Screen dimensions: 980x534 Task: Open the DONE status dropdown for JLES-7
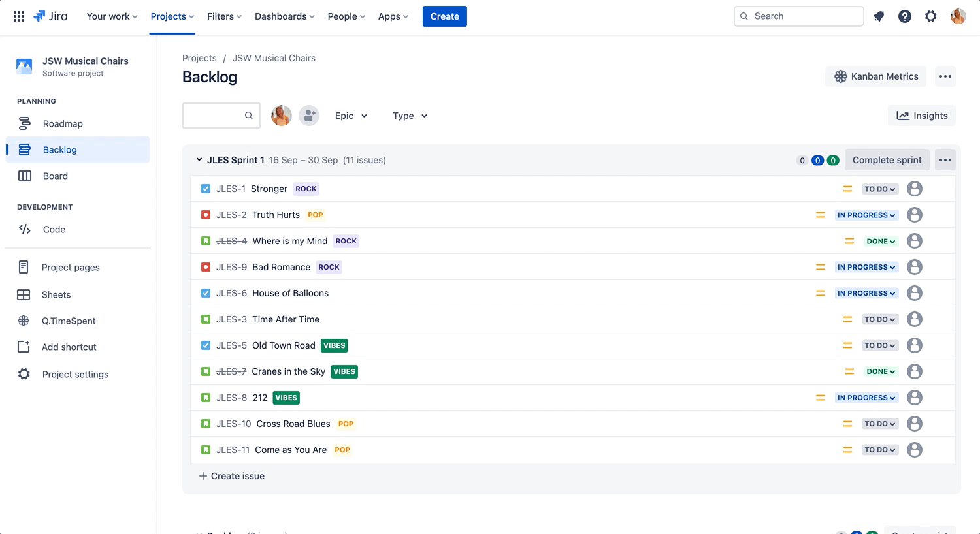tap(881, 371)
